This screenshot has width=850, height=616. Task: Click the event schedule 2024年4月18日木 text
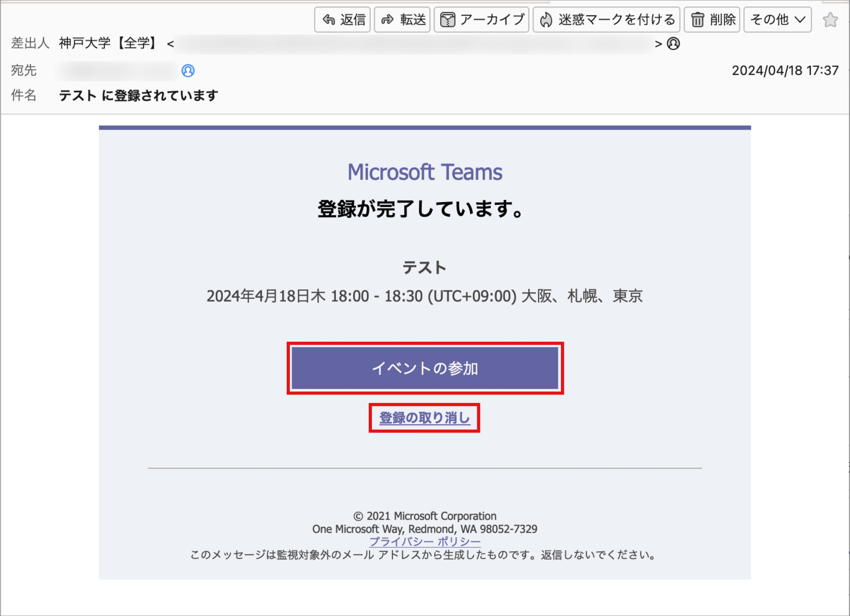click(x=425, y=296)
